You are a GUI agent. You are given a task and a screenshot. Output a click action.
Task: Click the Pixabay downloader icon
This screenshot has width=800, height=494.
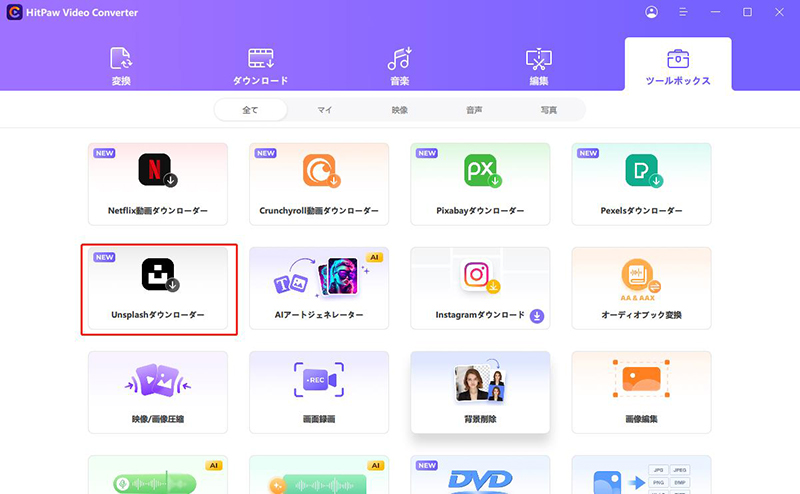483,170
